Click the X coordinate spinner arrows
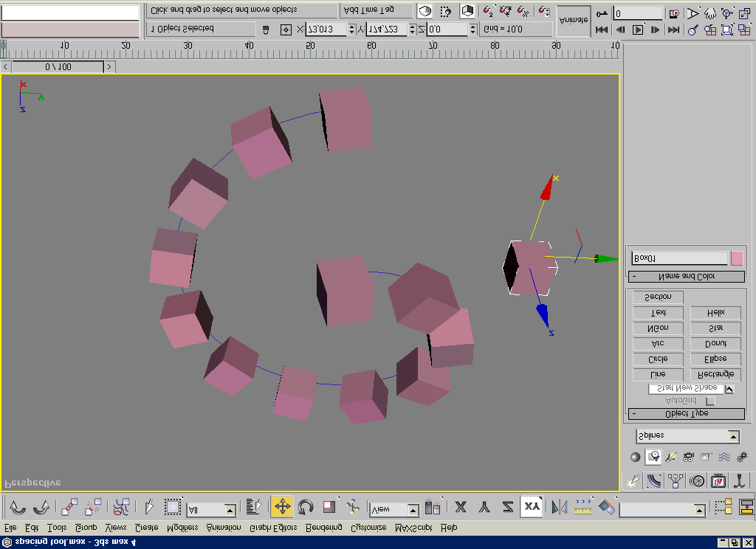Viewport: 756px width, 549px height. coord(351,30)
